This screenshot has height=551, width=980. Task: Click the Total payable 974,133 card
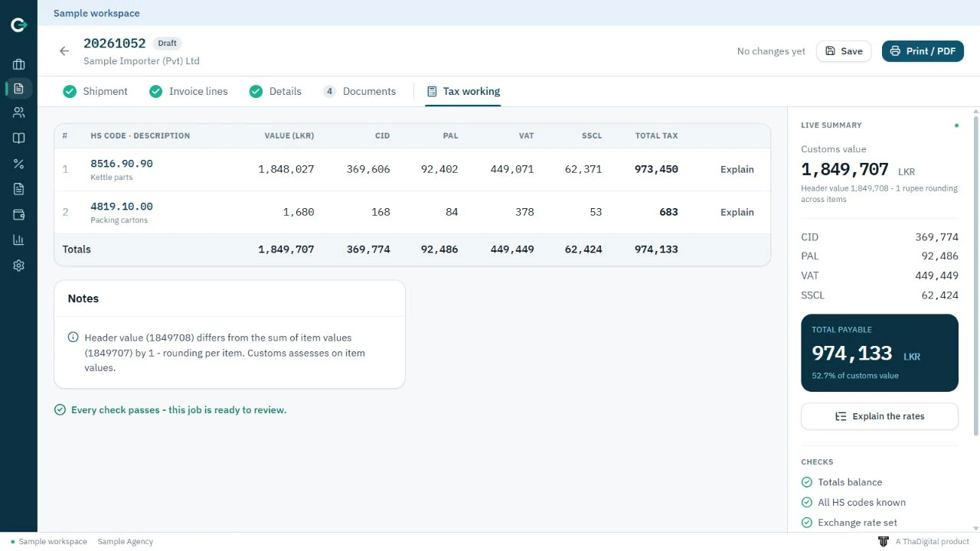click(879, 353)
